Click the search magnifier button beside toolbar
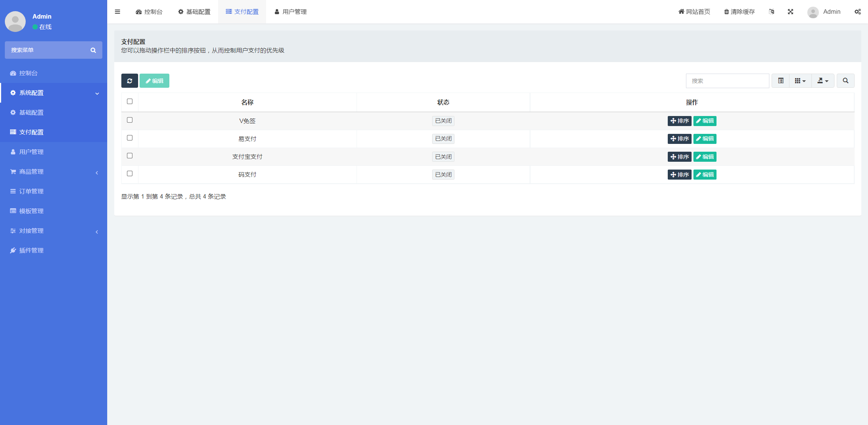 coord(845,81)
